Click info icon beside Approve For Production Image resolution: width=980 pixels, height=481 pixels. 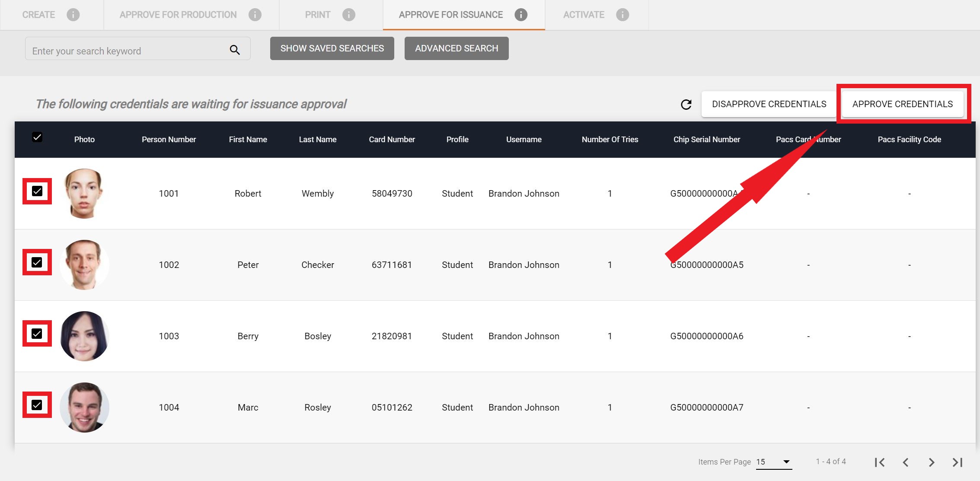(x=255, y=15)
